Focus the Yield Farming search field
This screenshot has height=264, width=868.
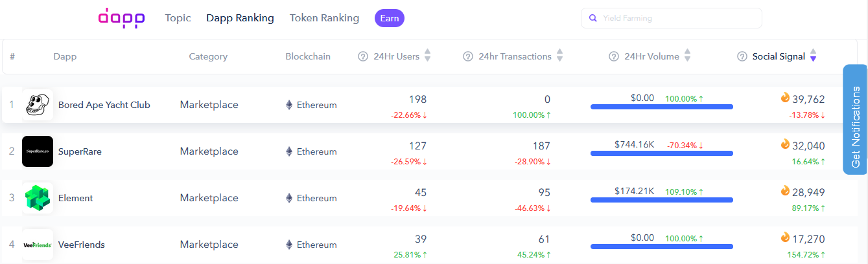click(672, 18)
